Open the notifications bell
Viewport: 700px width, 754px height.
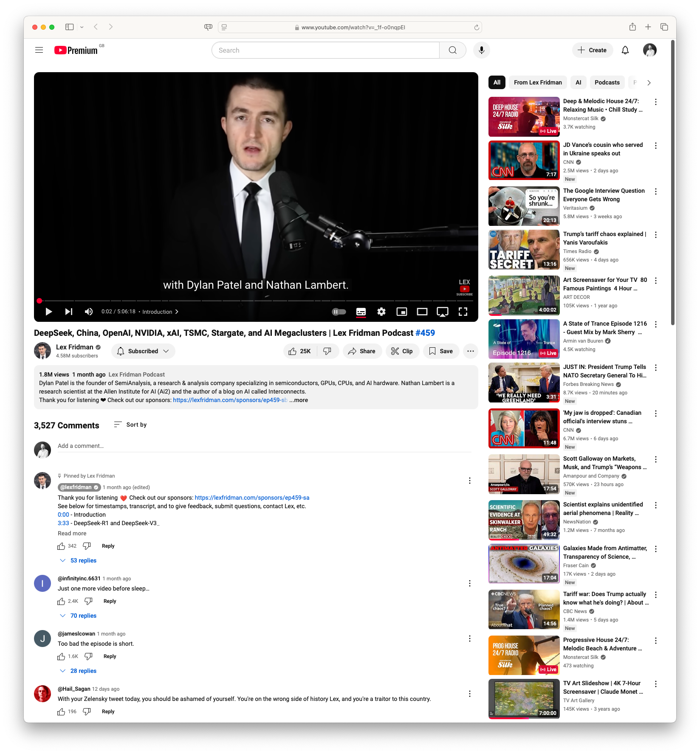tap(624, 50)
